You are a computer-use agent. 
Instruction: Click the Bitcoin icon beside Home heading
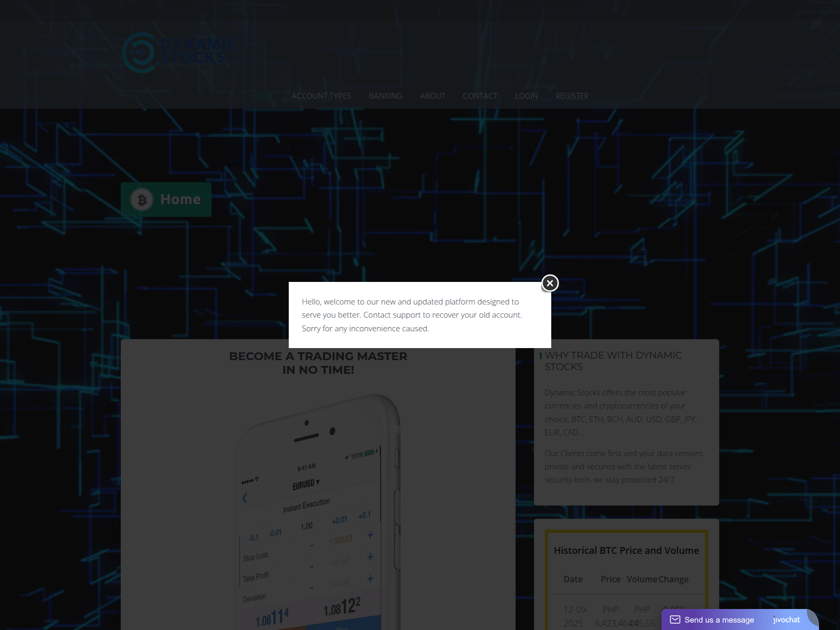[142, 199]
